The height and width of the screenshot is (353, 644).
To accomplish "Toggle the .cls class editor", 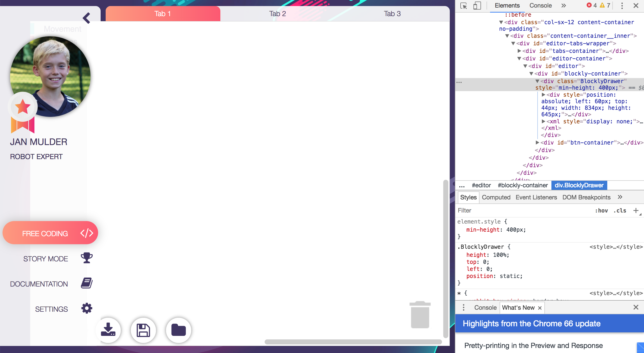I will (620, 210).
